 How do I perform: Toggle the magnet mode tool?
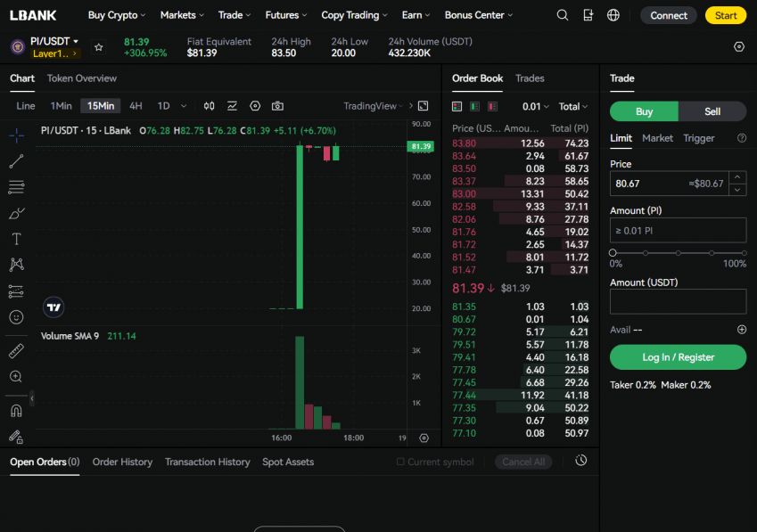(x=16, y=411)
